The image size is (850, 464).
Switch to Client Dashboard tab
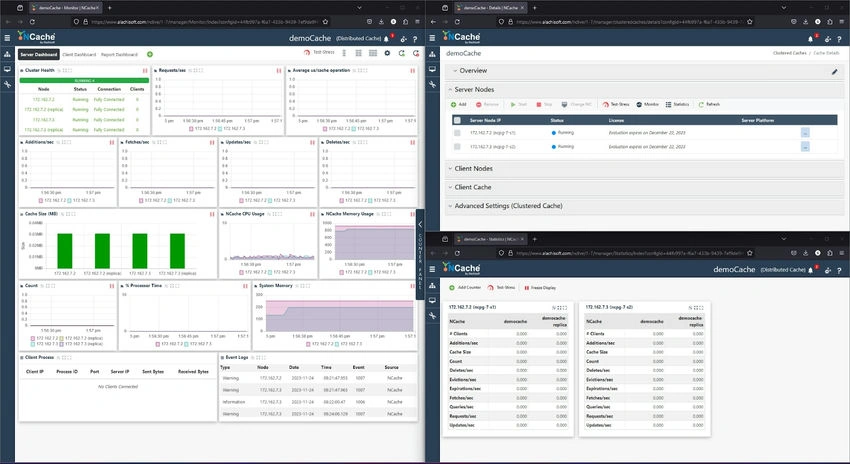click(x=79, y=55)
